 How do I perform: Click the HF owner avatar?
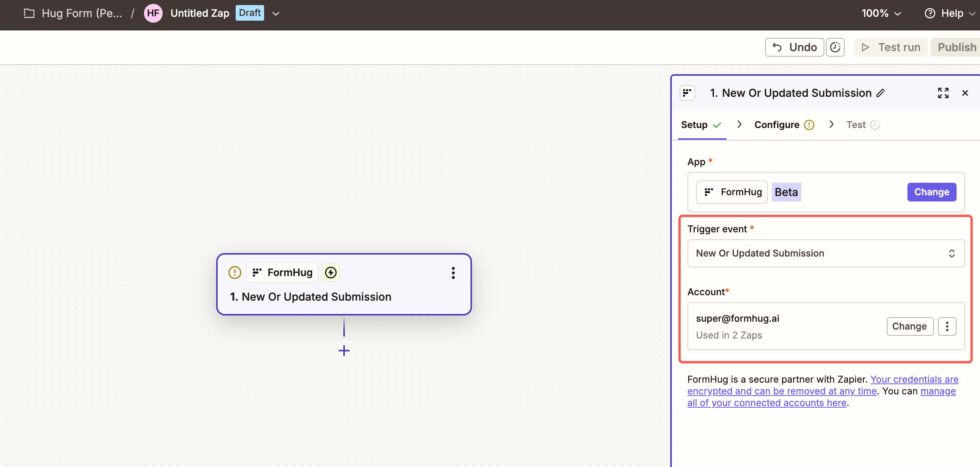pyautogui.click(x=153, y=13)
